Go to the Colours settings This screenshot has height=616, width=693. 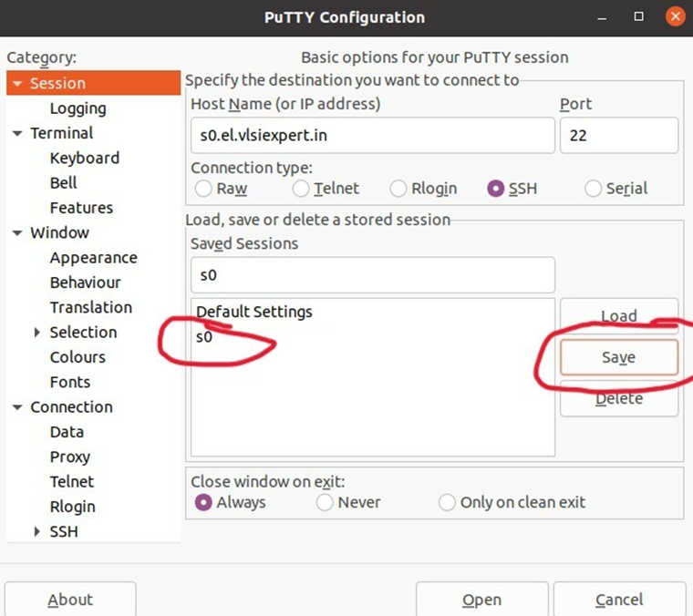point(78,357)
